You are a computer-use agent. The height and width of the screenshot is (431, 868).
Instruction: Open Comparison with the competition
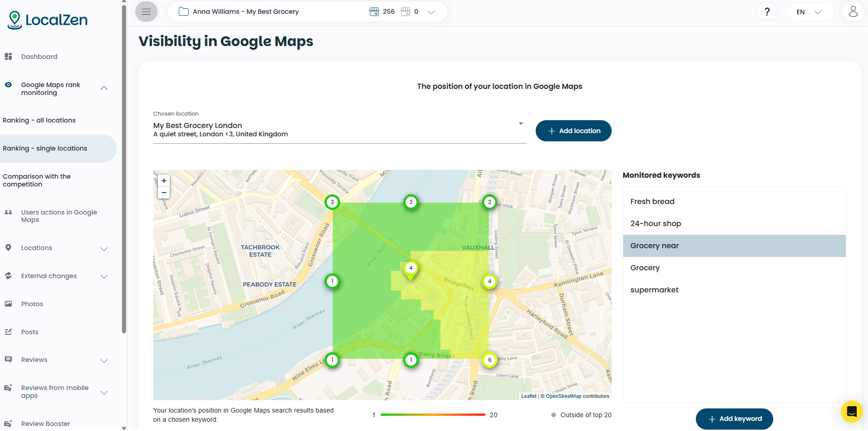tap(37, 181)
